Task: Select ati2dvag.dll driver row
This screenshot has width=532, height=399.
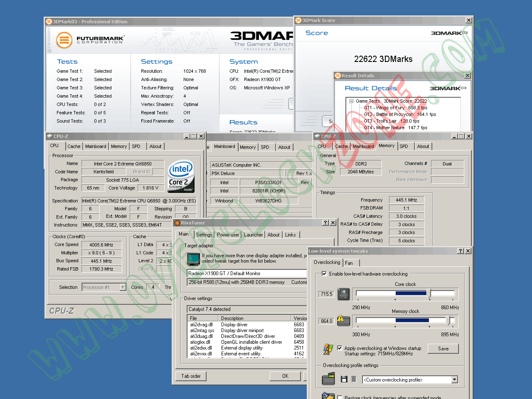Action: (x=247, y=325)
